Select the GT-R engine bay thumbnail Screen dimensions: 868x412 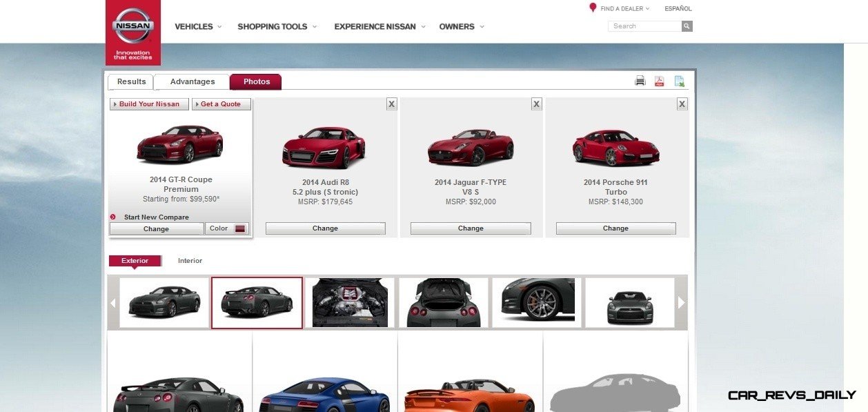pos(350,302)
